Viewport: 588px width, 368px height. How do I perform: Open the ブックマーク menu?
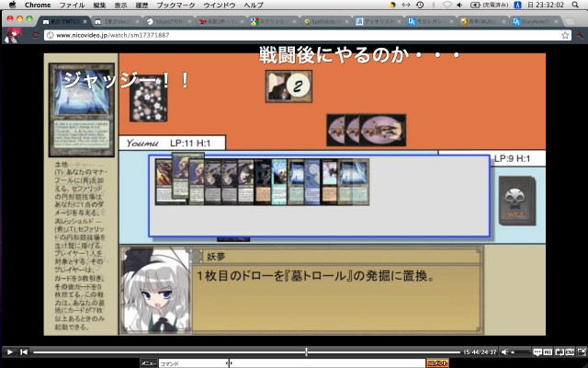pos(175,6)
